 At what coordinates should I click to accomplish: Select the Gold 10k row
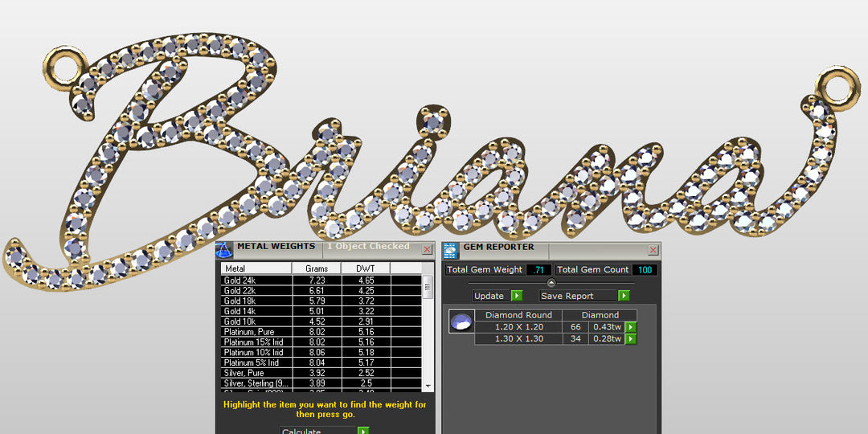[x=321, y=321]
